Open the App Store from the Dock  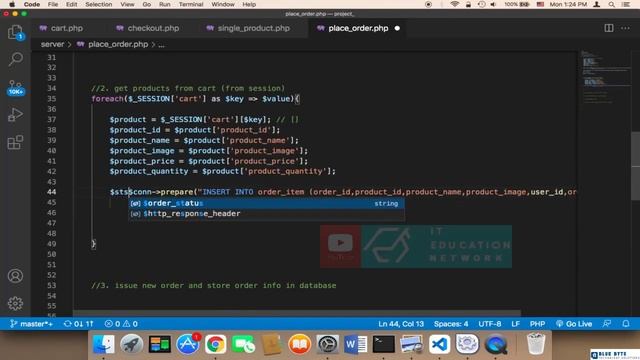coord(188,344)
